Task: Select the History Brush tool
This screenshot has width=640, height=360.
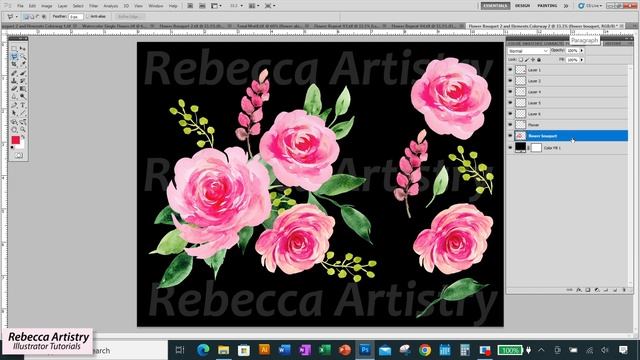Action: coord(23,81)
